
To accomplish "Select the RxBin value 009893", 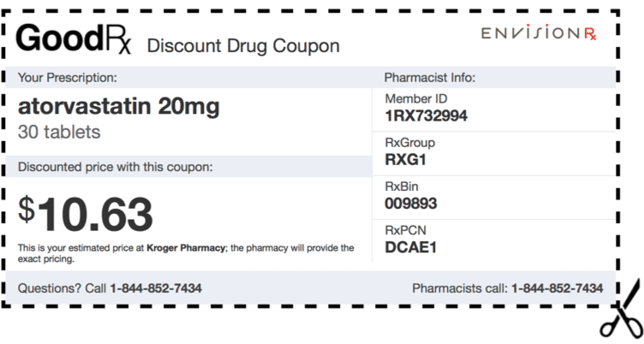I will (x=411, y=203).
